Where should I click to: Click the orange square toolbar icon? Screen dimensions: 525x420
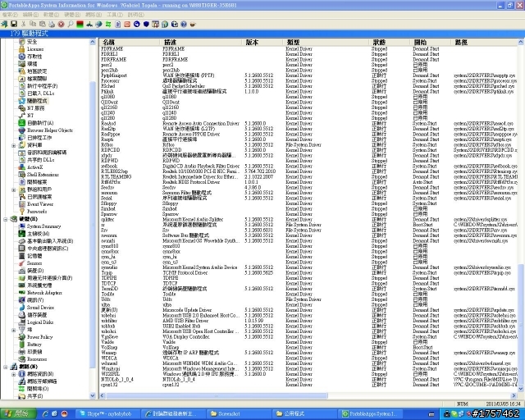point(127,24)
